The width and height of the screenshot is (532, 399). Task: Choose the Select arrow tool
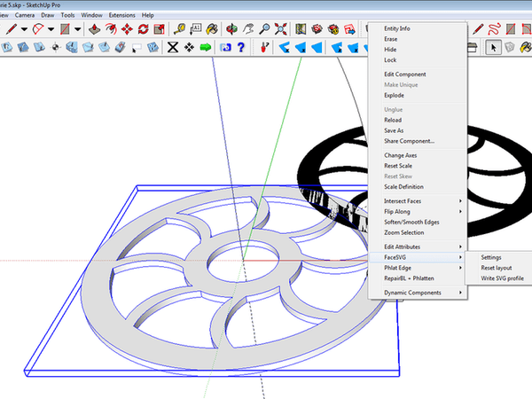coord(496,46)
